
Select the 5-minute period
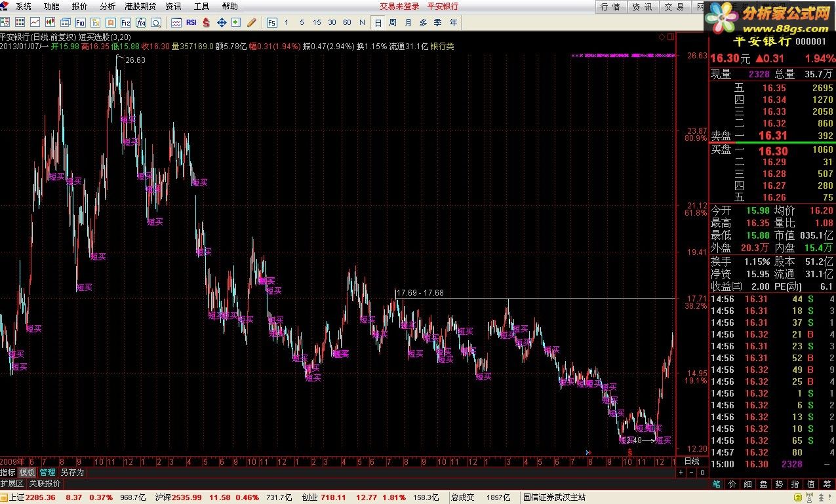(x=302, y=22)
